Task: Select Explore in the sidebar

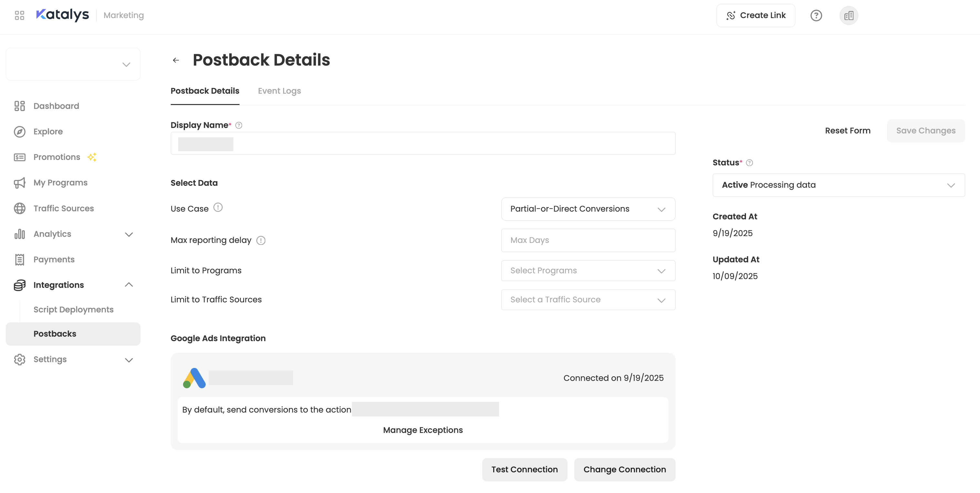Action: (x=48, y=131)
